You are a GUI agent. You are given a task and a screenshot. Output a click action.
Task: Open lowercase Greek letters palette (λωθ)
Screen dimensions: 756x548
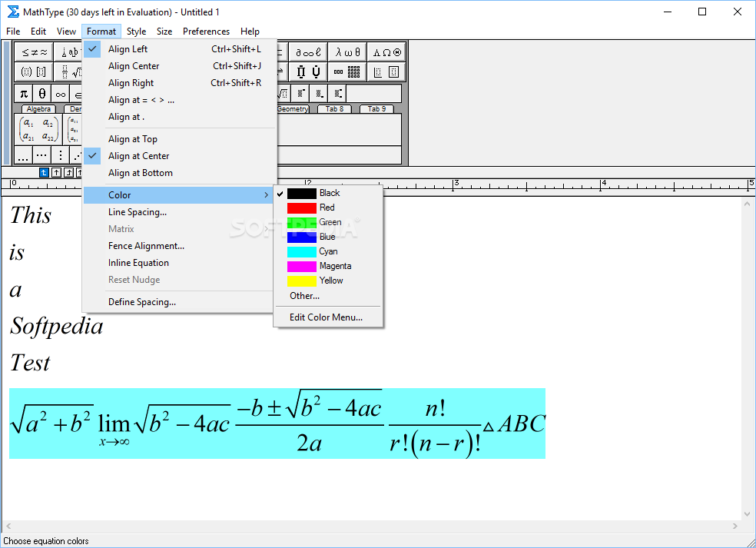point(347,52)
